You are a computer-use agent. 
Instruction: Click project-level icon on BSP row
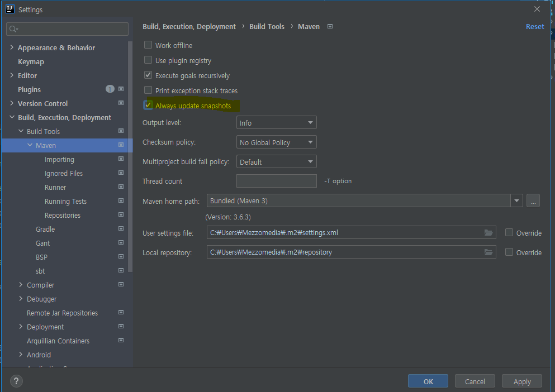point(121,256)
